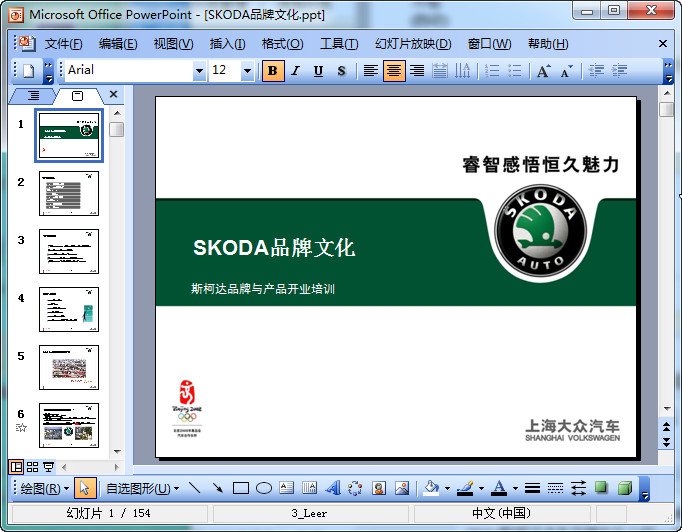Insert a horizontal text box

coord(287,488)
